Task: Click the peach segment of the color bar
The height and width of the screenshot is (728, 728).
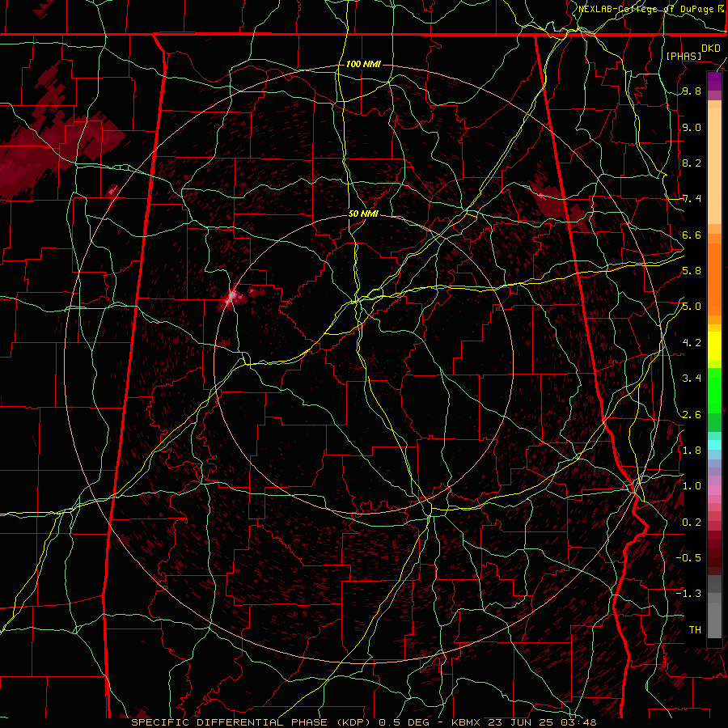Action: click(x=714, y=163)
